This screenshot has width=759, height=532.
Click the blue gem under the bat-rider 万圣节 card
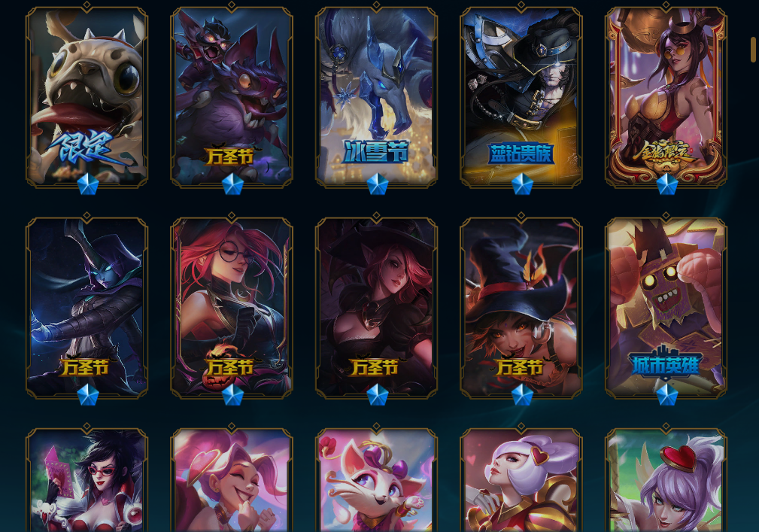(232, 184)
